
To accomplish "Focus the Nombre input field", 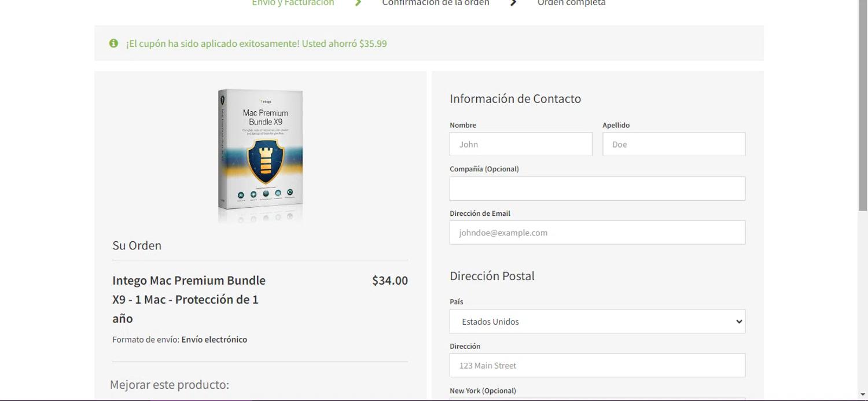I will tap(521, 144).
